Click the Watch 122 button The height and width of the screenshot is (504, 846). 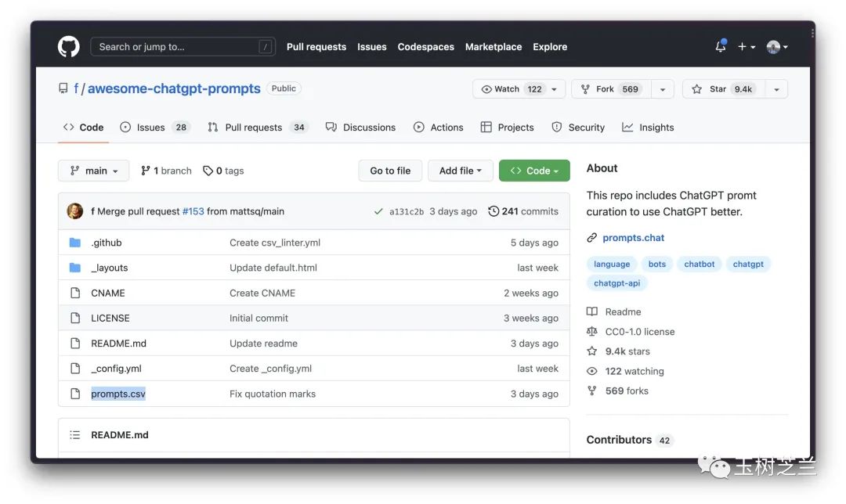[519, 89]
